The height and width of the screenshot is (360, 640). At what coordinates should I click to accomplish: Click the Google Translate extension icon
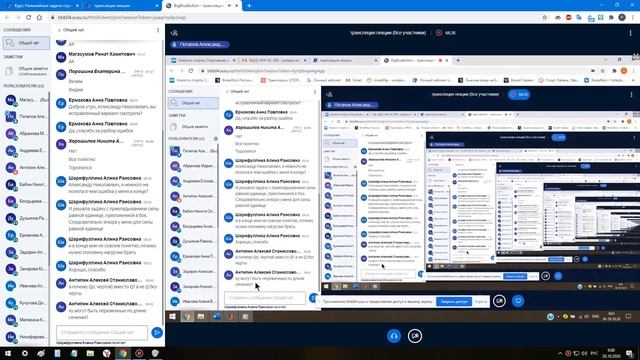click(579, 18)
